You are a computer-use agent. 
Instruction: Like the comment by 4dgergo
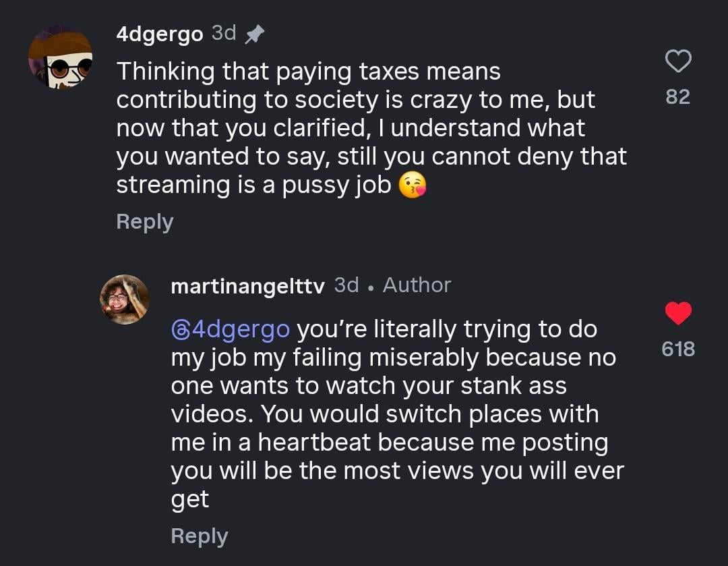(677, 63)
